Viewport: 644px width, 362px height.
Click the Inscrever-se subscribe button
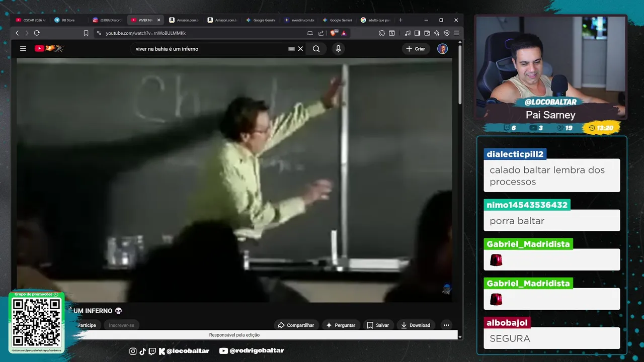point(122,325)
